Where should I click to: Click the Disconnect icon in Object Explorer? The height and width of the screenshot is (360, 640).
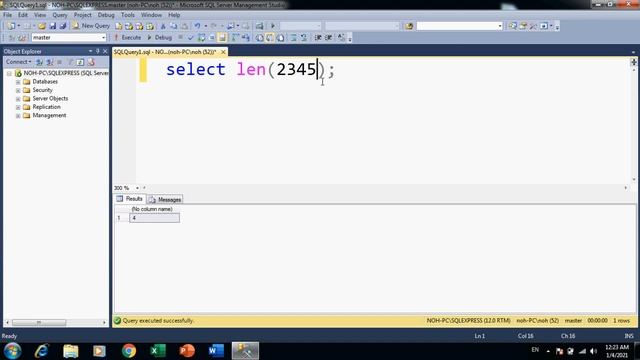click(49, 62)
